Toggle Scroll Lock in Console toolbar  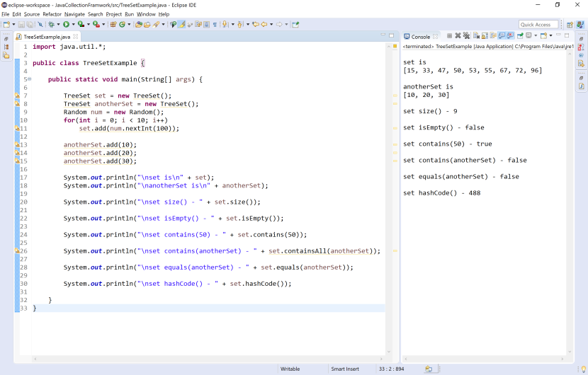(485, 35)
